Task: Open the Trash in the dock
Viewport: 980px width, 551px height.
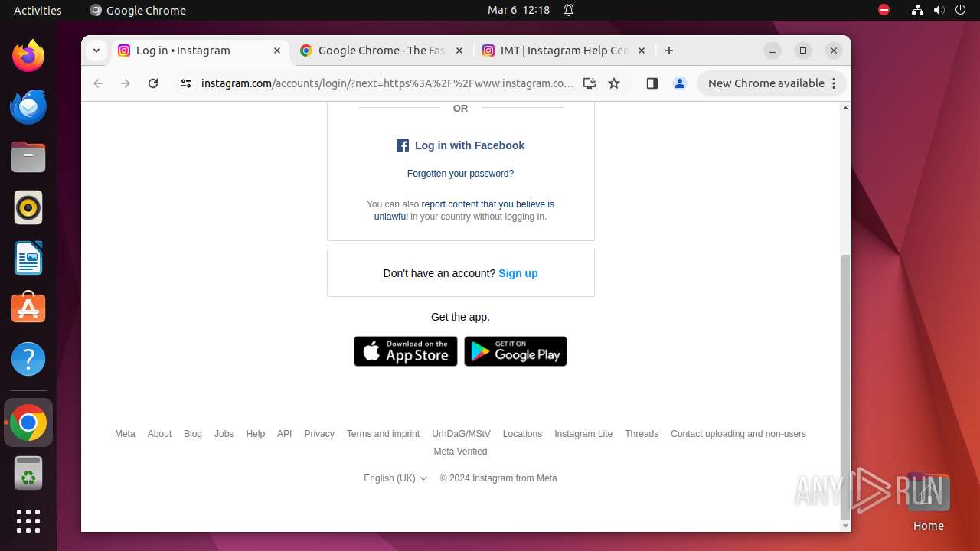Action: tap(28, 473)
